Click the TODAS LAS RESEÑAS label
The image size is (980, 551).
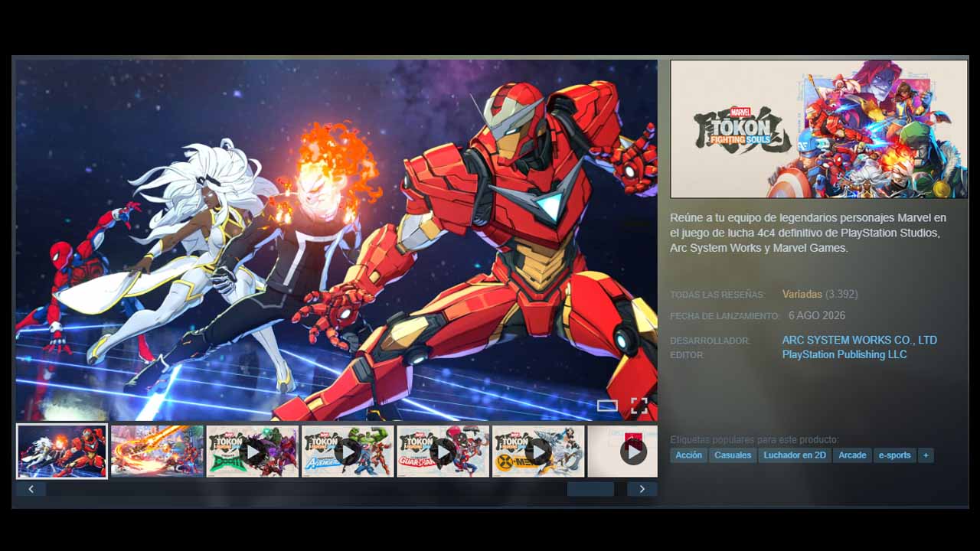[717, 295]
